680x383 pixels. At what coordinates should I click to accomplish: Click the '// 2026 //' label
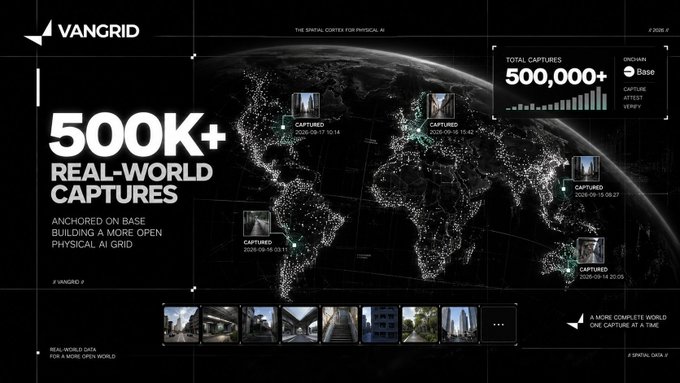[658, 30]
